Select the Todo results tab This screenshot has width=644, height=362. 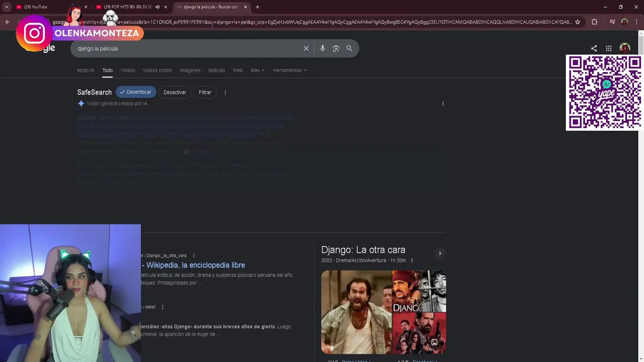[x=108, y=70]
